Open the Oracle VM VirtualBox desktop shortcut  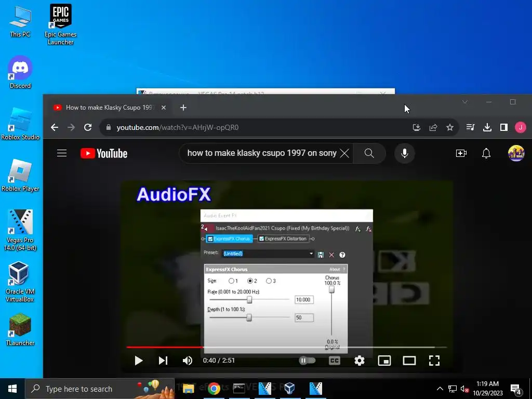(x=20, y=282)
